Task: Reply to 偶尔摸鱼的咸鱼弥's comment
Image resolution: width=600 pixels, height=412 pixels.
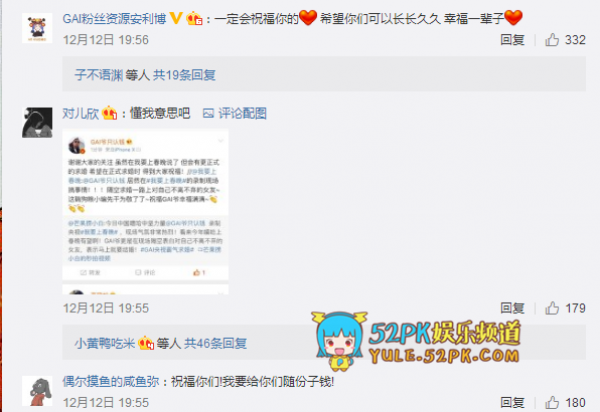Action: (512, 402)
